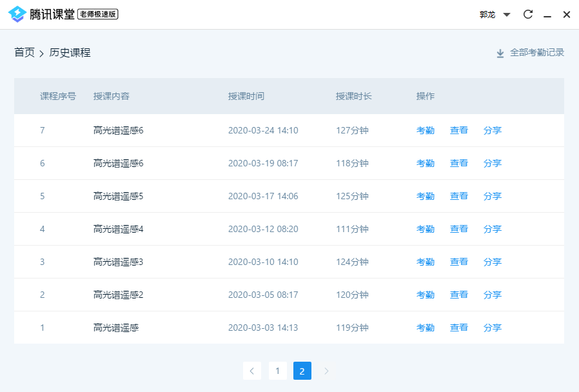This screenshot has height=392, width=579.
Task: Click the 郭龙 username in title bar
Action: (x=487, y=15)
